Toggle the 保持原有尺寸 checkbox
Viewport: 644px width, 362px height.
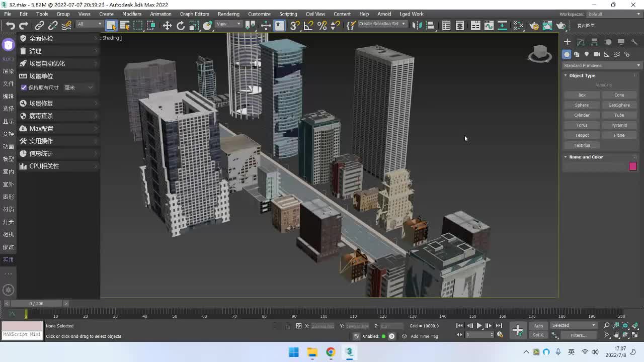[24, 87]
